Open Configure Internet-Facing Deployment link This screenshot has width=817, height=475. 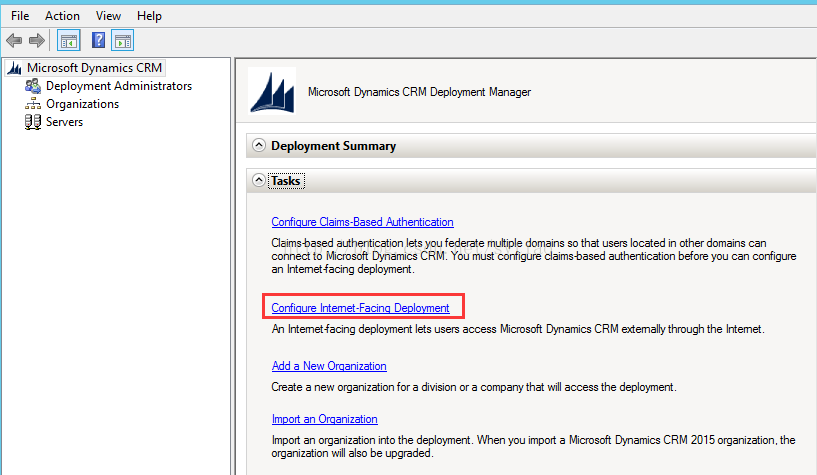360,308
